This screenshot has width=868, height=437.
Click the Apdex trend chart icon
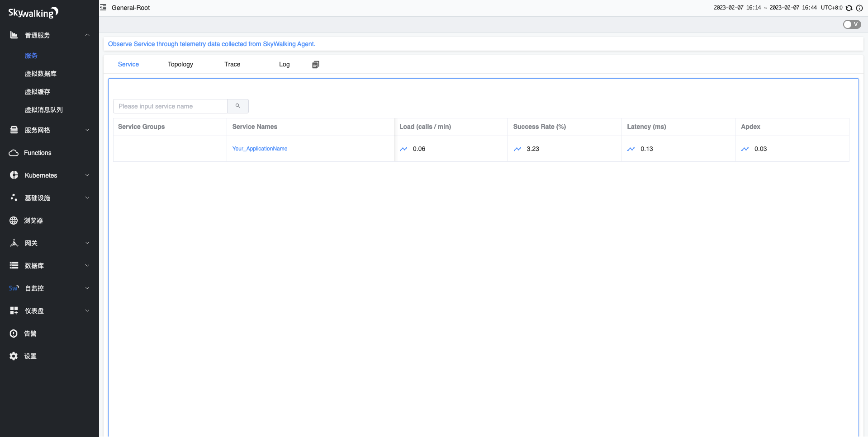[x=745, y=149]
